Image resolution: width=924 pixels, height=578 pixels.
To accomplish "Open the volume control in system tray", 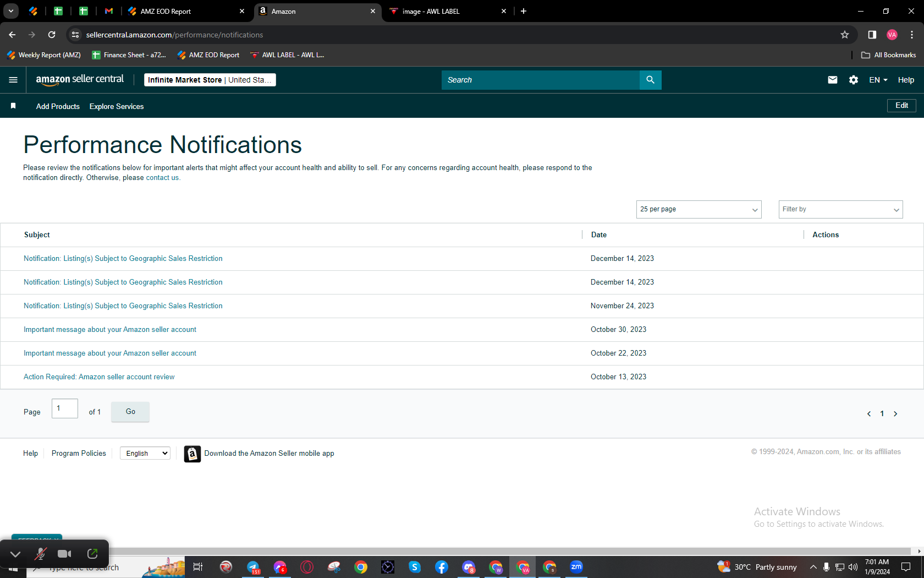I will (853, 567).
